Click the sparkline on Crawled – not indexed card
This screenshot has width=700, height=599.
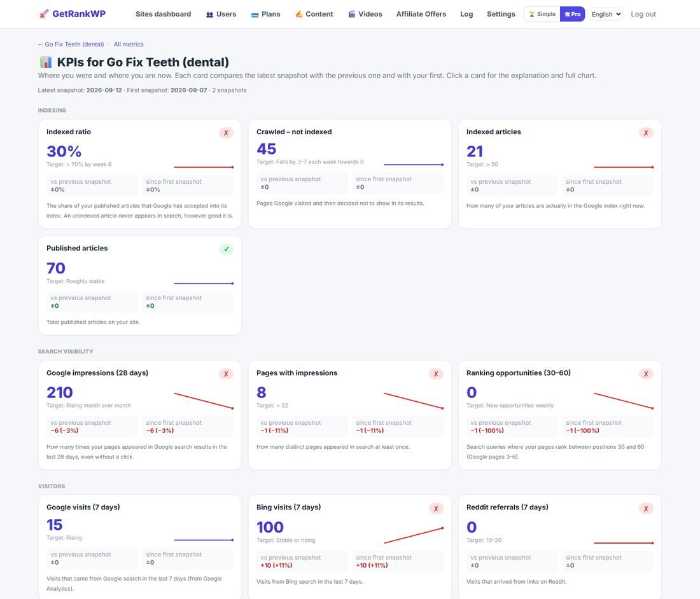pos(414,165)
